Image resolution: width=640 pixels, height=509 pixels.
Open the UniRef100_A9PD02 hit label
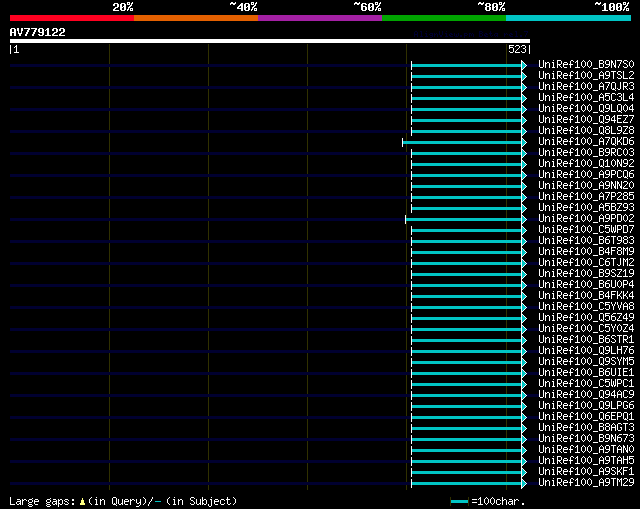(x=586, y=219)
